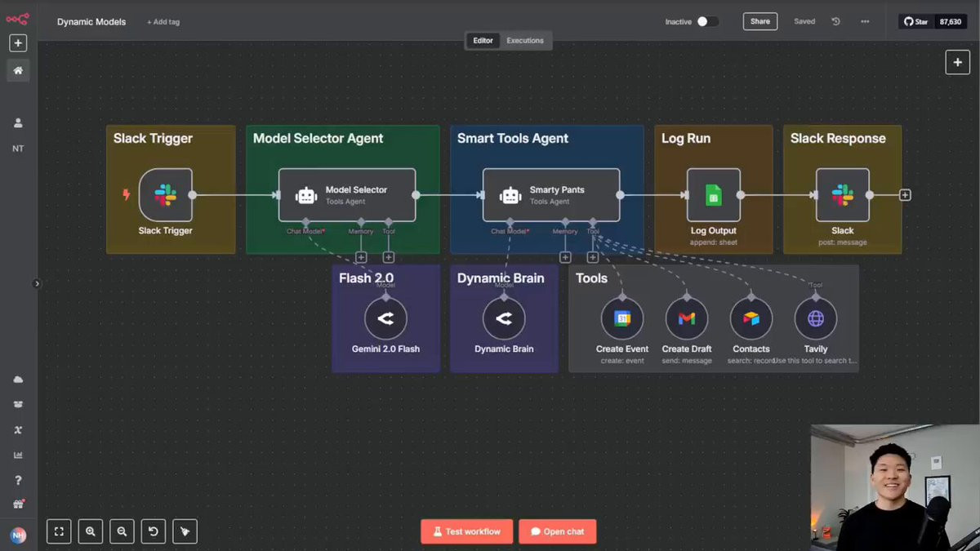Click the Tools sticky note title
Viewport: 980px width, 551px height.
[x=592, y=278]
